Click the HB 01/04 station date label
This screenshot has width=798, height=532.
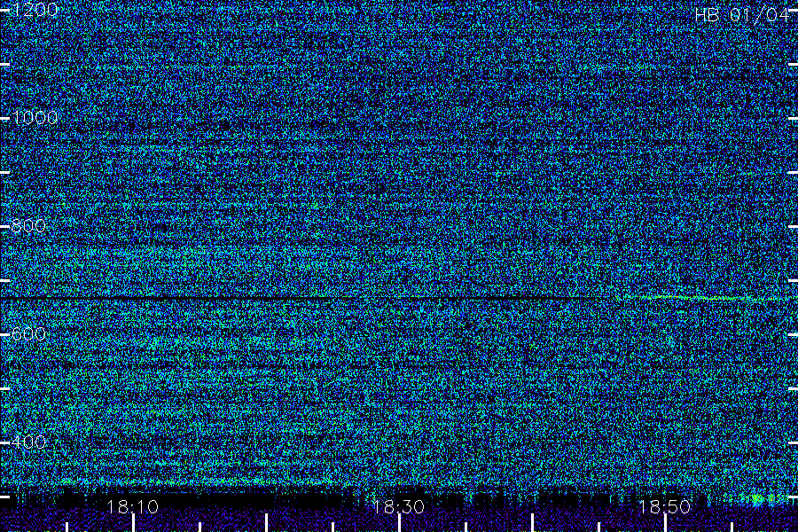(742, 15)
